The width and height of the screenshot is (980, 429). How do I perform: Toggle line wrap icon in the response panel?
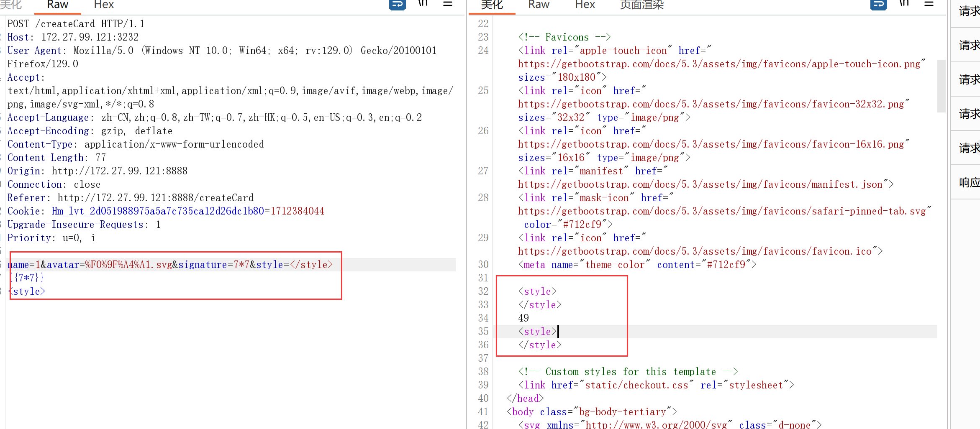(x=878, y=5)
